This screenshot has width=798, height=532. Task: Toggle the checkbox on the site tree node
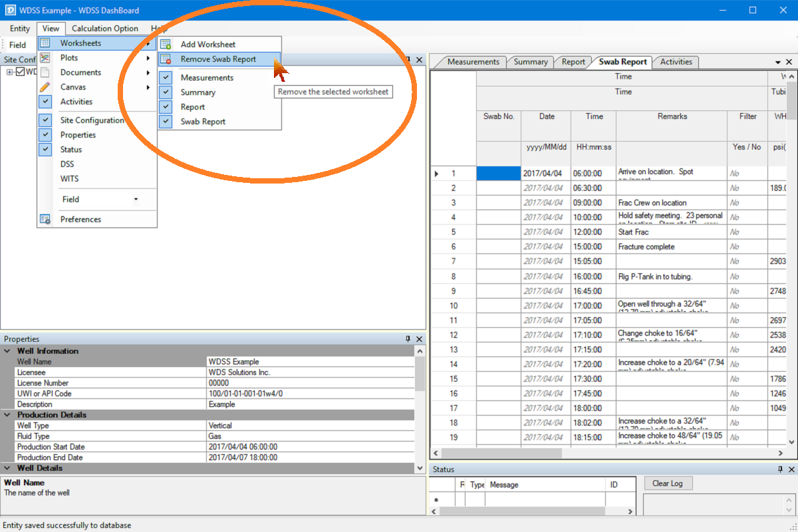click(x=20, y=72)
